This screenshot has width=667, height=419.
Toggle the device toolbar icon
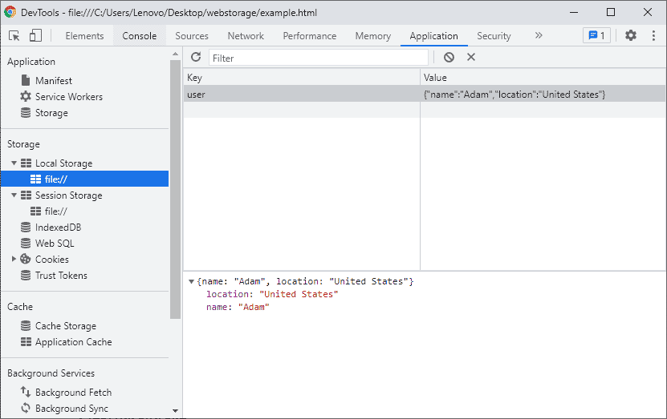coord(35,36)
